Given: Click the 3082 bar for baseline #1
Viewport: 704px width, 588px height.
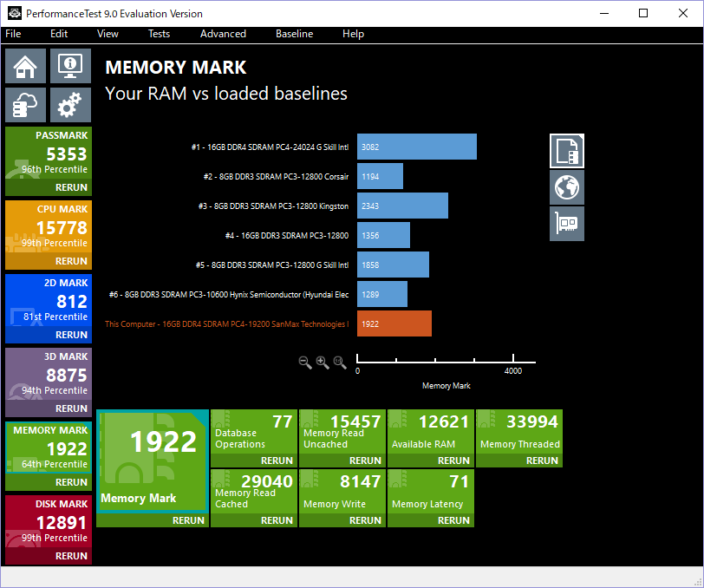Looking at the screenshot, I should [x=417, y=147].
